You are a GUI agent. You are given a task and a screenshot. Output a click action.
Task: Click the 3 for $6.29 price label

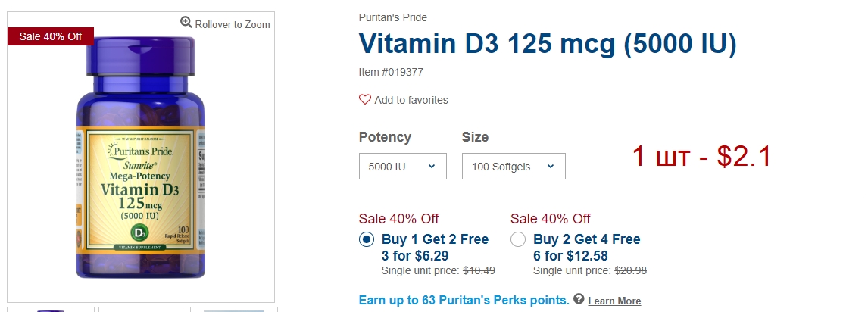(x=414, y=256)
